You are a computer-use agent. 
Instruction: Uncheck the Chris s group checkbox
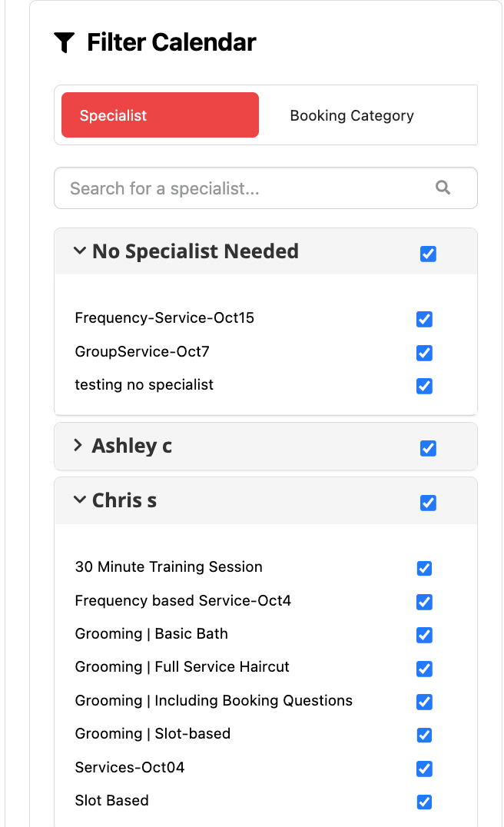click(428, 503)
